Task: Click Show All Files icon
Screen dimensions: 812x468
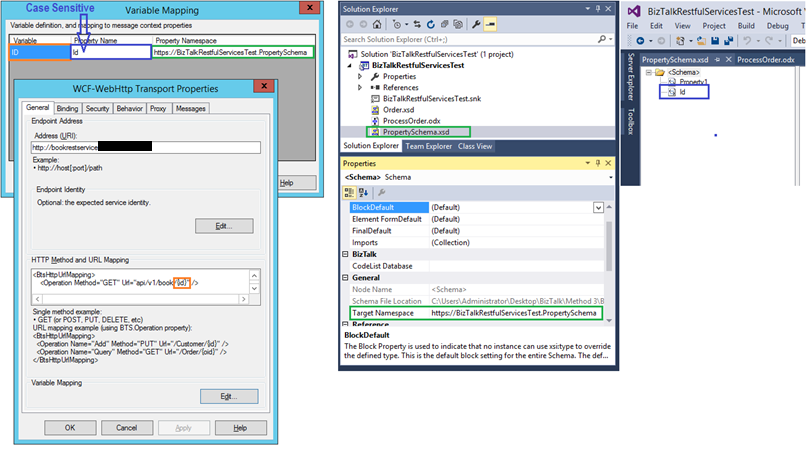Action: 458,24
